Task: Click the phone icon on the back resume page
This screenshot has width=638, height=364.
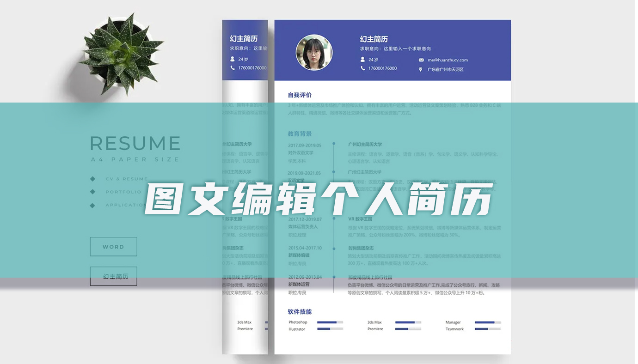Action: point(233,68)
